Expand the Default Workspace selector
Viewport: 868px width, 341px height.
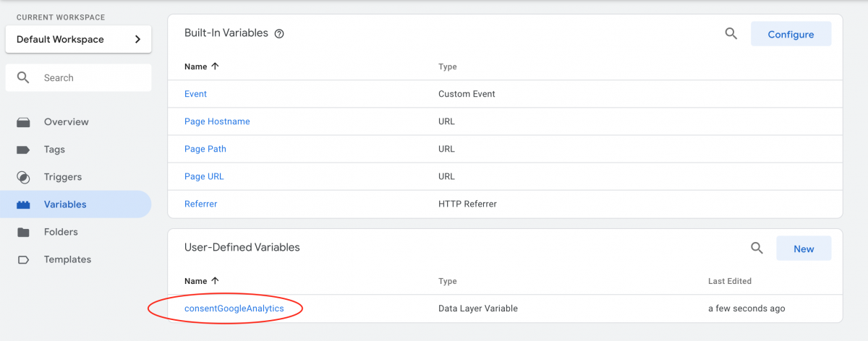(x=78, y=39)
